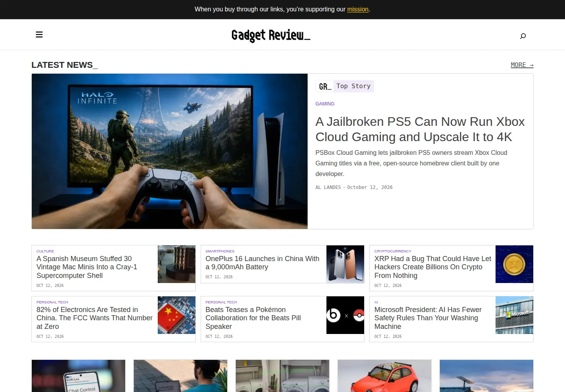Screen dimensions: 565x392
Task: Click OCT 12, 2026 under Electronics article
Action: coord(50,336)
